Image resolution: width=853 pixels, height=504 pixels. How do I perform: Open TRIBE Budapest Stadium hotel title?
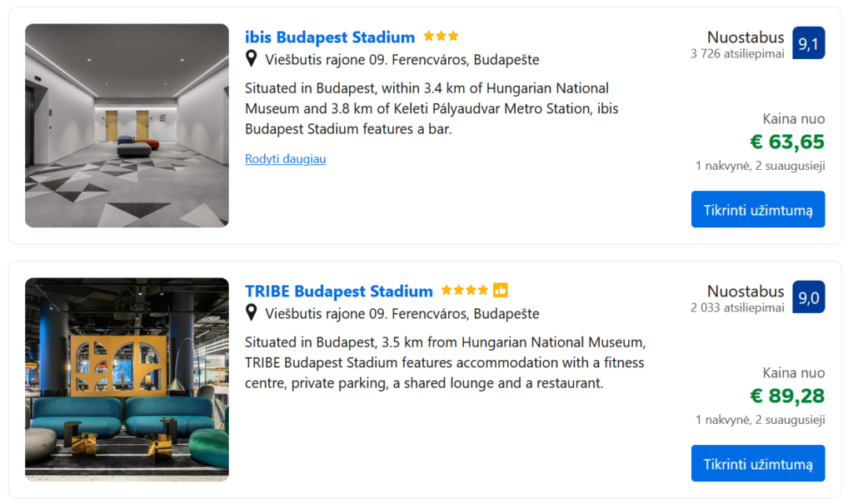pyautogui.click(x=338, y=292)
